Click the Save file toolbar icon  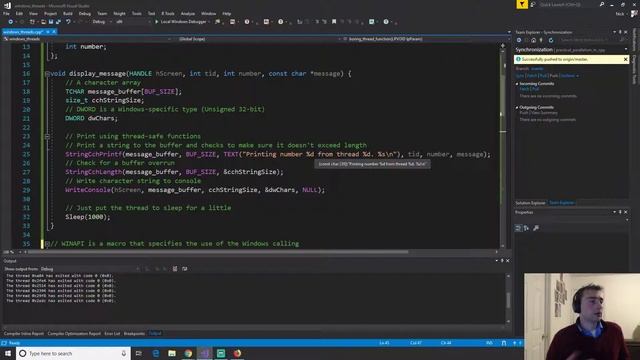point(51,22)
